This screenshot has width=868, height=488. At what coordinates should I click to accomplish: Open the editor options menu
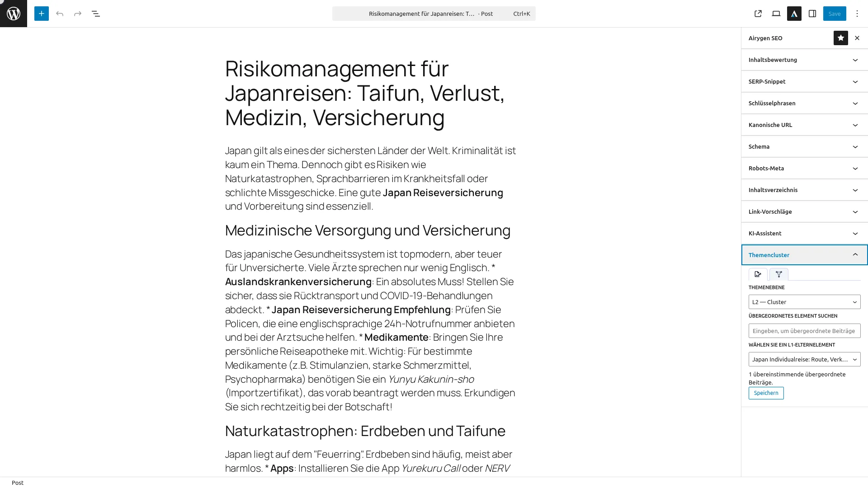(857, 14)
